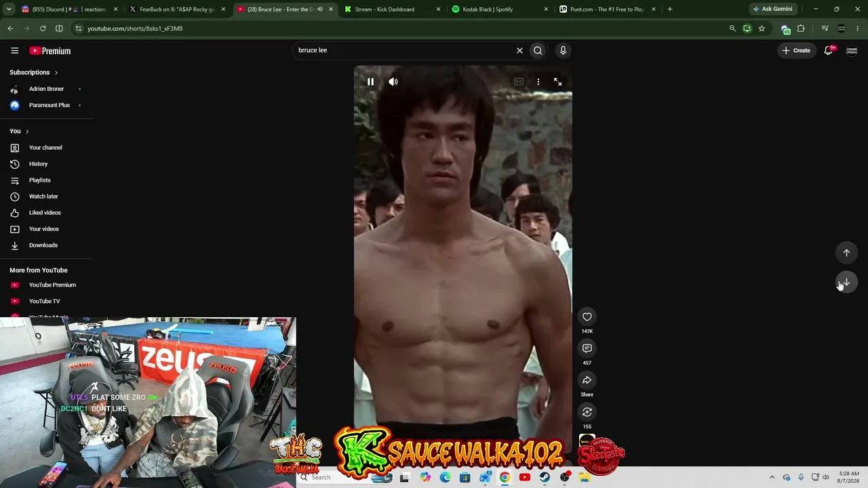Start voice search with the microphone
This screenshot has width=868, height=488.
[563, 50]
